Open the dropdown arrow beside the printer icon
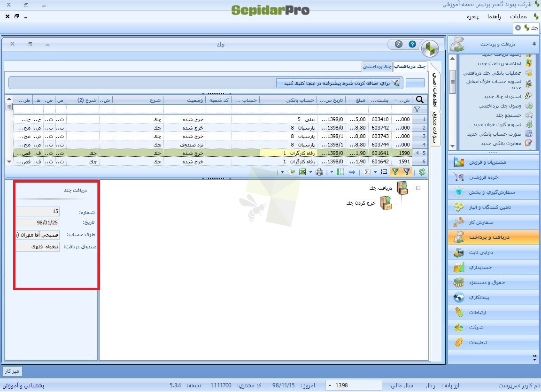Viewport: 541px width, 392px height. [310, 172]
